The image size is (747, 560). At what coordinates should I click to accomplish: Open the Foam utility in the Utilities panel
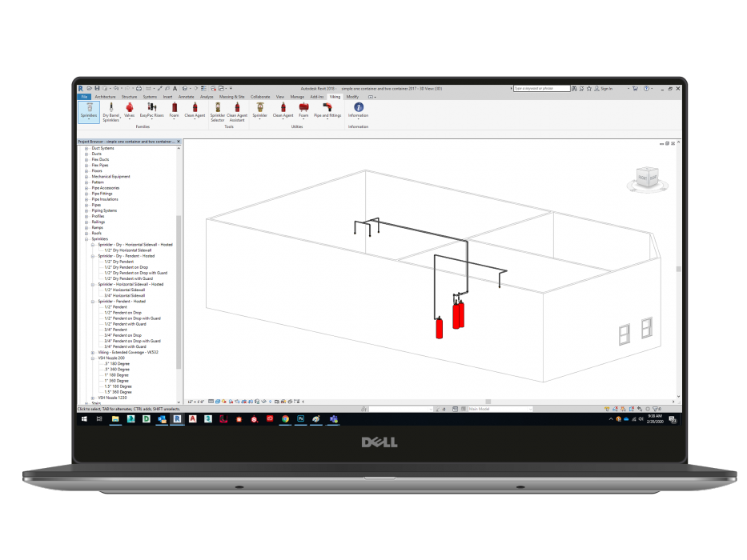pos(303,110)
